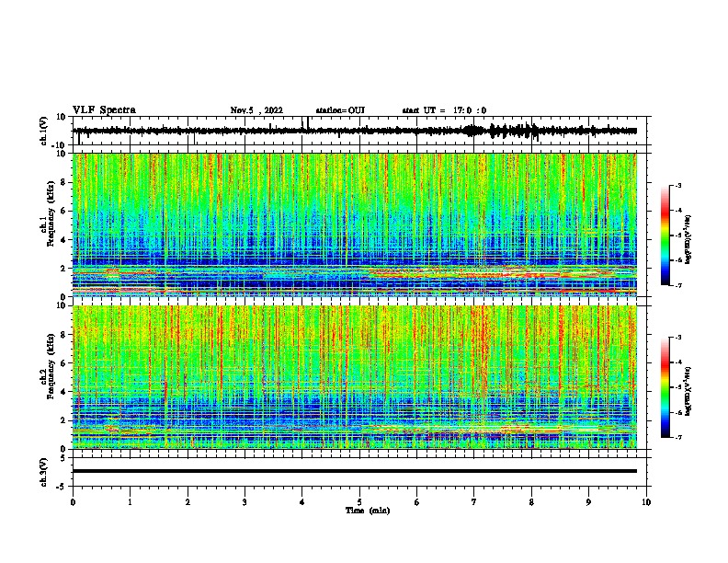Click the "6" kHz tick on ch.1 frequency axis
Viewport: 728px width, 563px height.
(x=63, y=212)
